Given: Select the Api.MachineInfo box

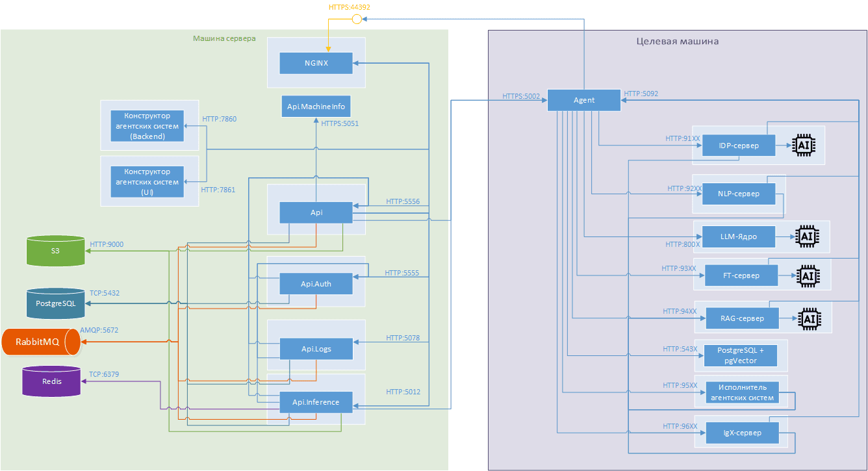Looking at the screenshot, I should click(x=316, y=106).
